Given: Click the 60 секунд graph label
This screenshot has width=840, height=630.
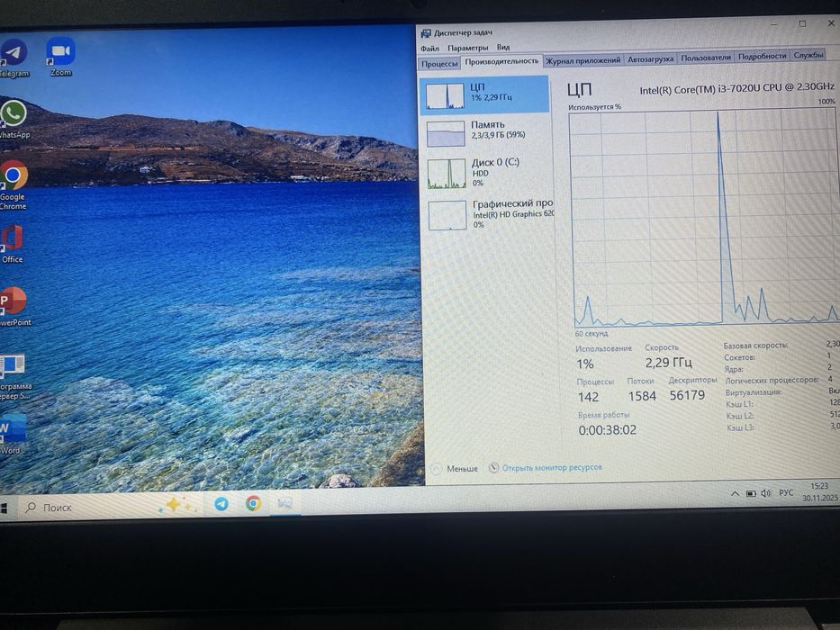Looking at the screenshot, I should [592, 333].
